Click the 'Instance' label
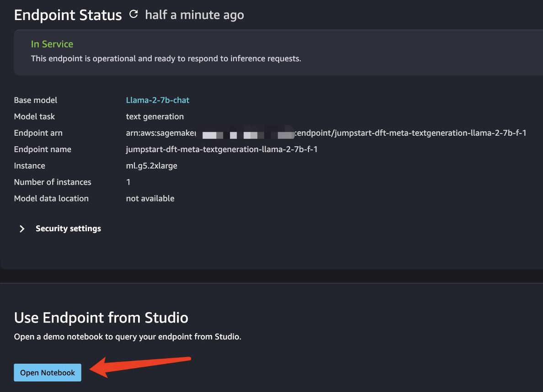Screen dimensions: 543x392 pos(29,165)
